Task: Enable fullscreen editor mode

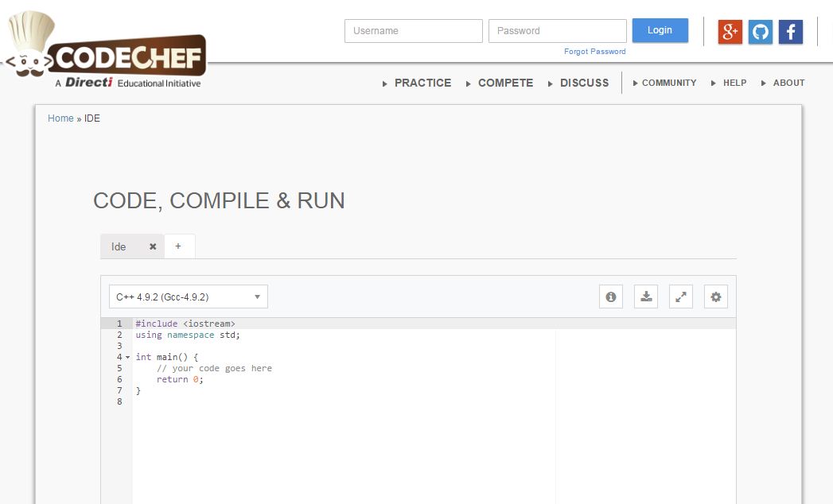Action: (x=680, y=296)
